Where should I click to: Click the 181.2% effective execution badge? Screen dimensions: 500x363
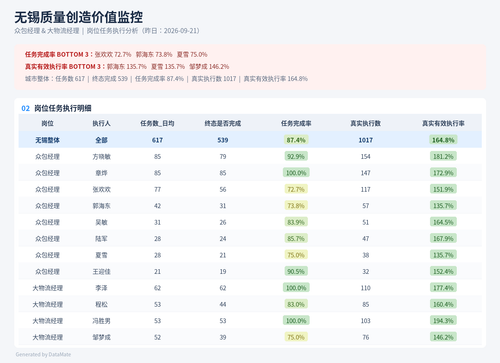443,156
